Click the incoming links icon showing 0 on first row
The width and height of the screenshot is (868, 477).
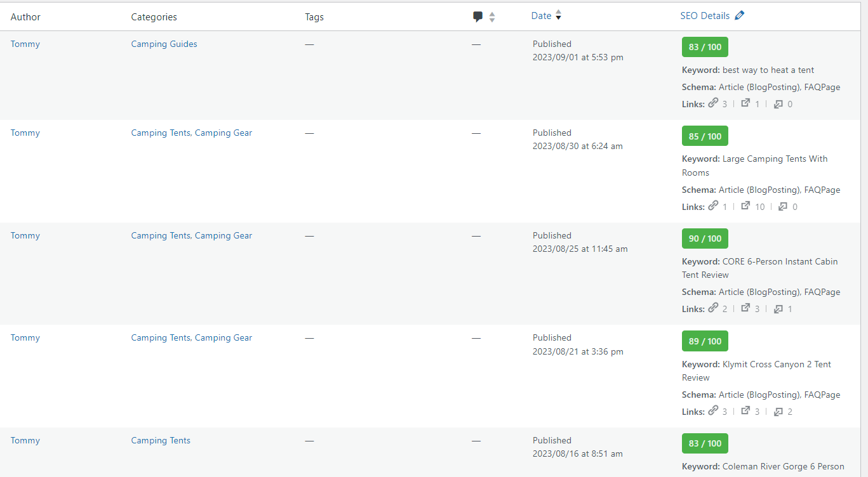pos(779,103)
